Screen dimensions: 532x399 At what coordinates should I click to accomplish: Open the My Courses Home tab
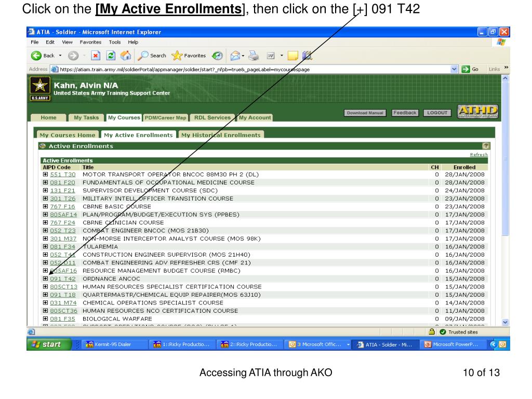pos(68,135)
